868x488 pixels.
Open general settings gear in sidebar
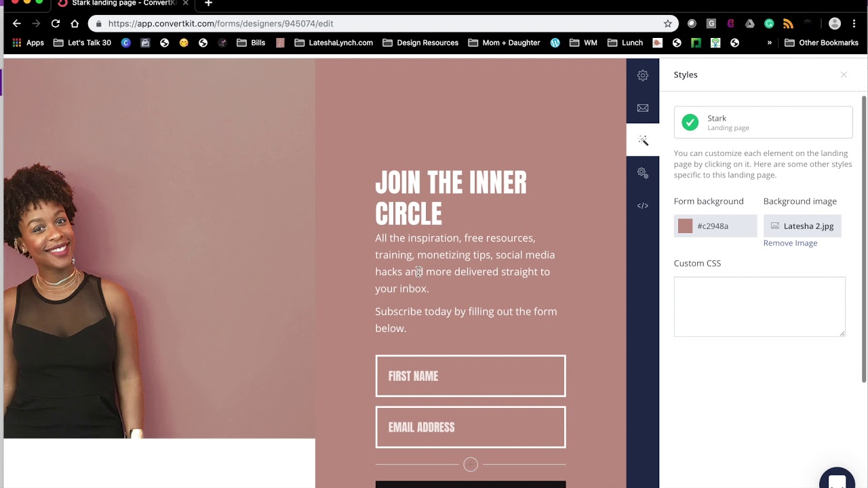[x=643, y=75]
